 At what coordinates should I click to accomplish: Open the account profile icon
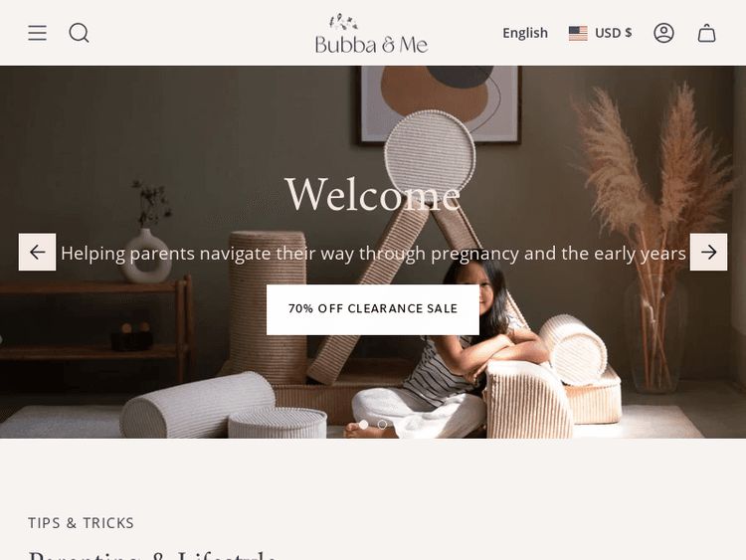(x=663, y=33)
